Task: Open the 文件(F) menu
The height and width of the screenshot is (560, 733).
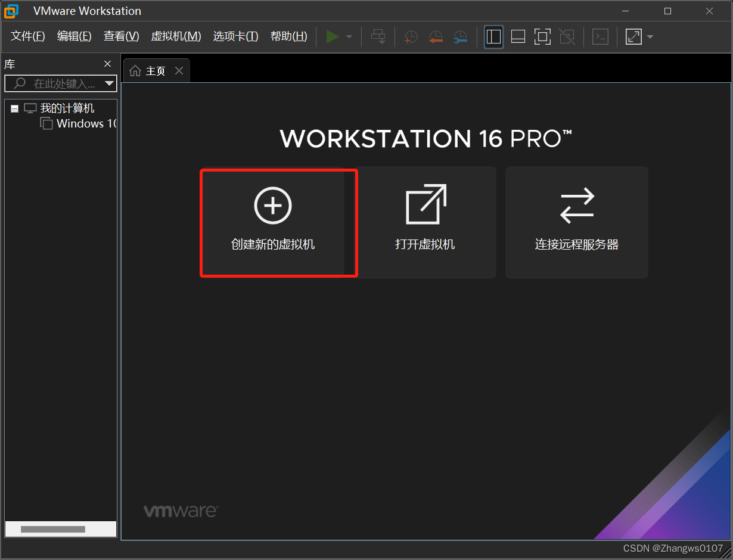Action: 28,36
